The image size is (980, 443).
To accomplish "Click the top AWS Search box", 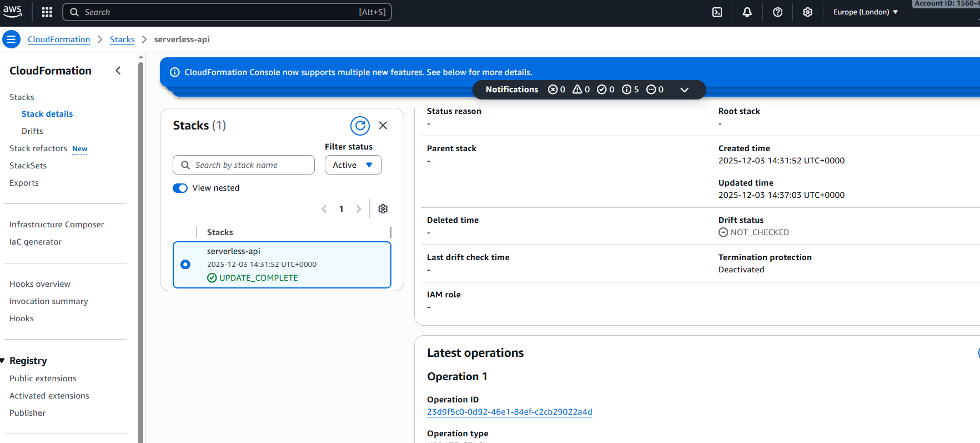I will [227, 12].
